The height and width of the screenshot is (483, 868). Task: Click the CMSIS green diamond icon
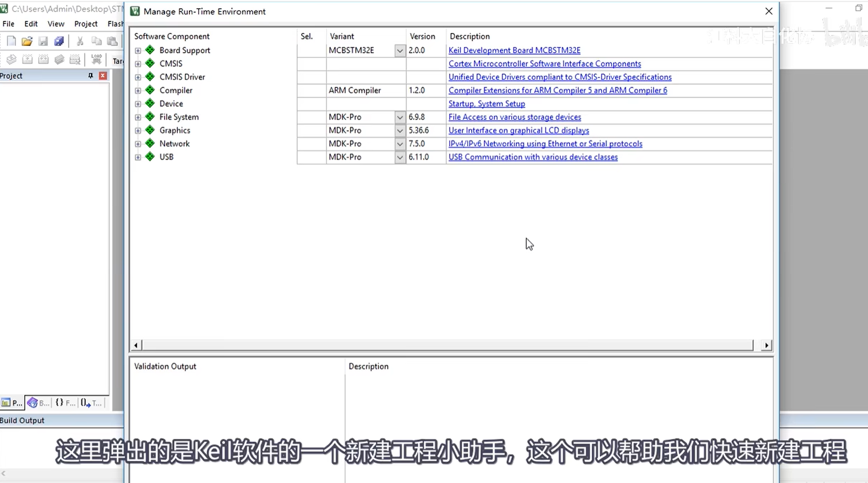150,63
